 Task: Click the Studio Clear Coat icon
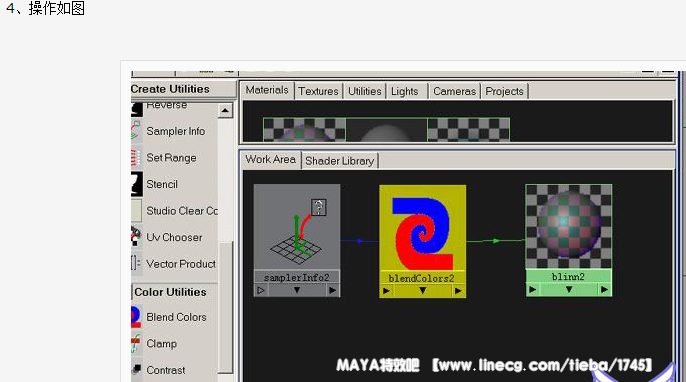click(136, 210)
